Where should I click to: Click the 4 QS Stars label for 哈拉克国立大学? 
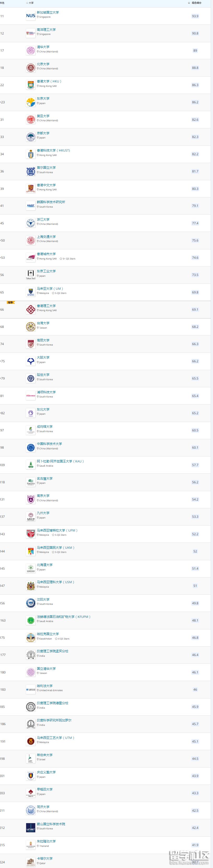pos(63,639)
